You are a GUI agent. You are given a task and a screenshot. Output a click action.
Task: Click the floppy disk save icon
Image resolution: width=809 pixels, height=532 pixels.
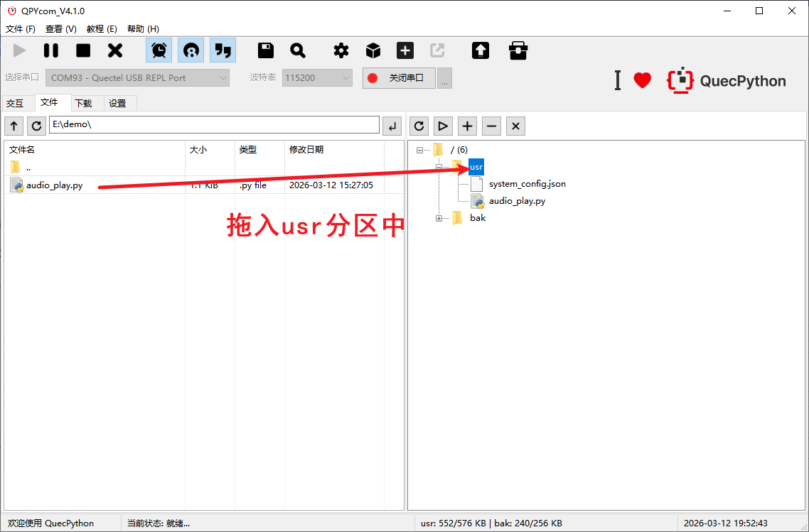[266, 50]
